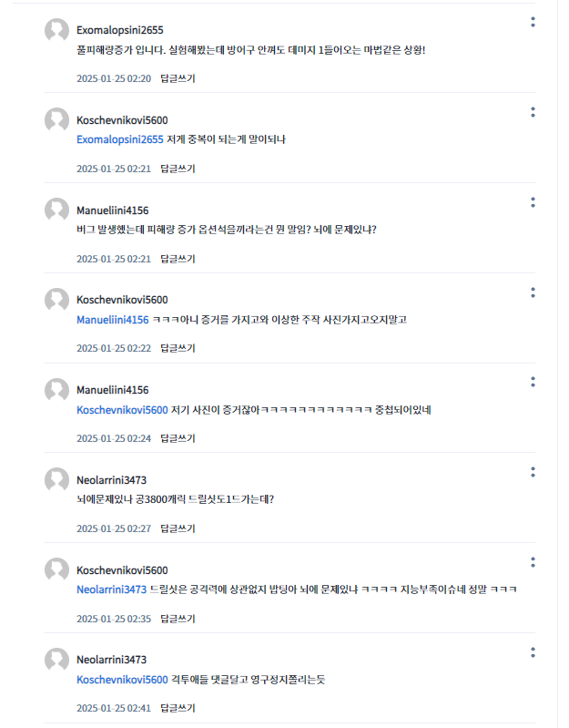Open the three-dot menu on the 02:27 comment
Screen dimensions: 569x728
(x=533, y=471)
